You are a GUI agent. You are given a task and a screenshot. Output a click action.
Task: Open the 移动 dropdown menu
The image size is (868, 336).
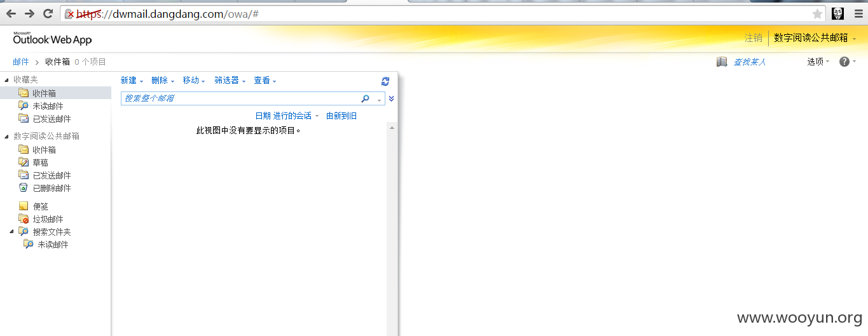pyautogui.click(x=194, y=81)
